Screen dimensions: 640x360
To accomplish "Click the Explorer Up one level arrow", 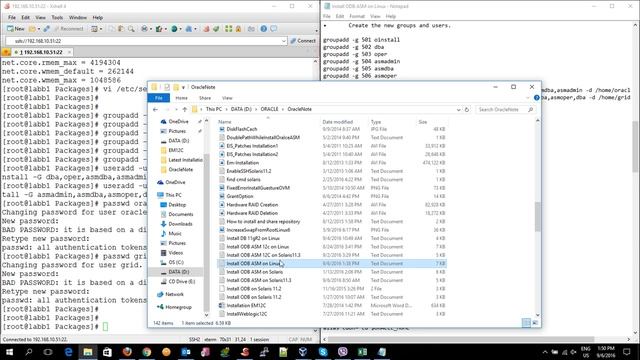I will (184, 109).
